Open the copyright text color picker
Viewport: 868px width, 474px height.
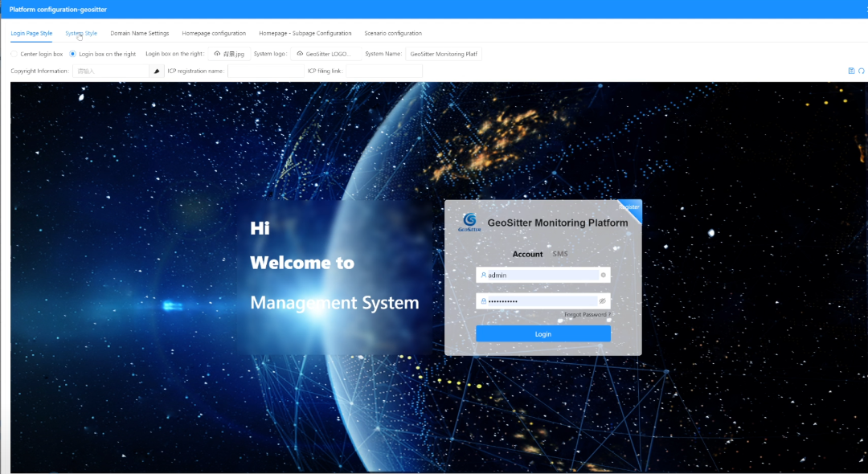click(x=157, y=71)
